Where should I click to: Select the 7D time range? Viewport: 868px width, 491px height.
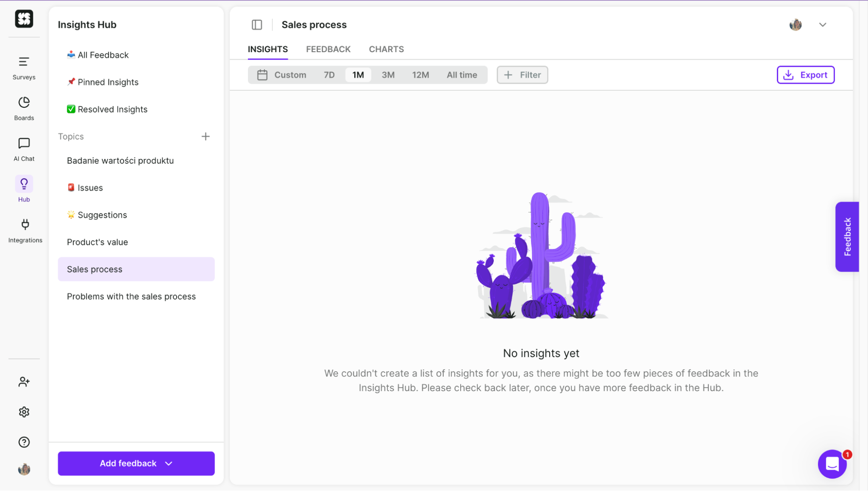point(329,75)
